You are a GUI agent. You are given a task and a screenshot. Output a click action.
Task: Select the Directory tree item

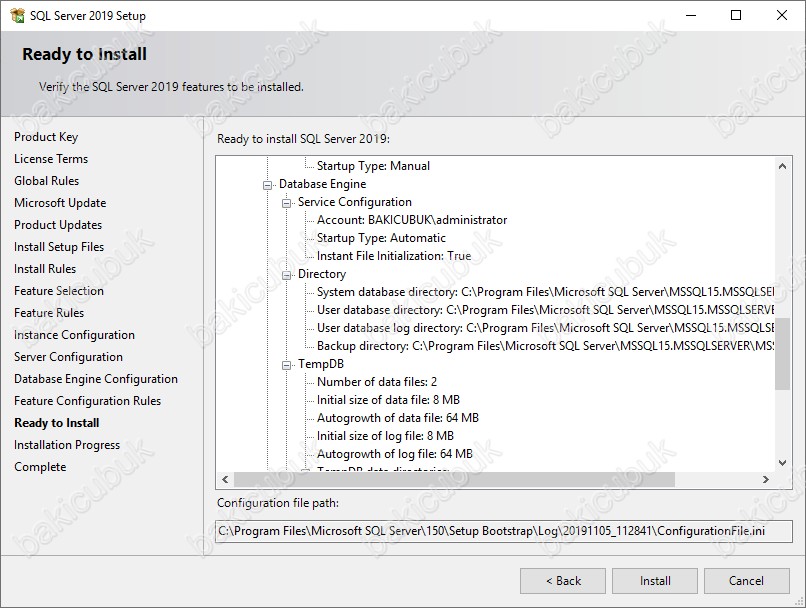coord(322,274)
